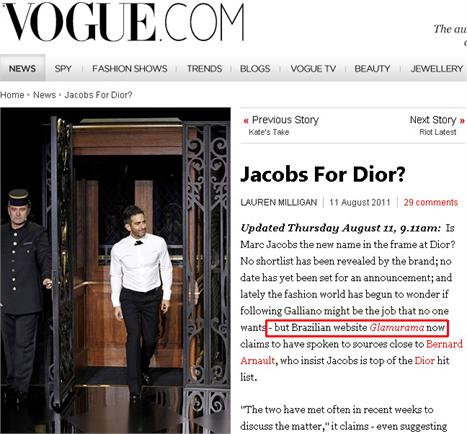The width and height of the screenshot is (467, 434).
Task: Click the Dior link in article
Action: coord(425,361)
